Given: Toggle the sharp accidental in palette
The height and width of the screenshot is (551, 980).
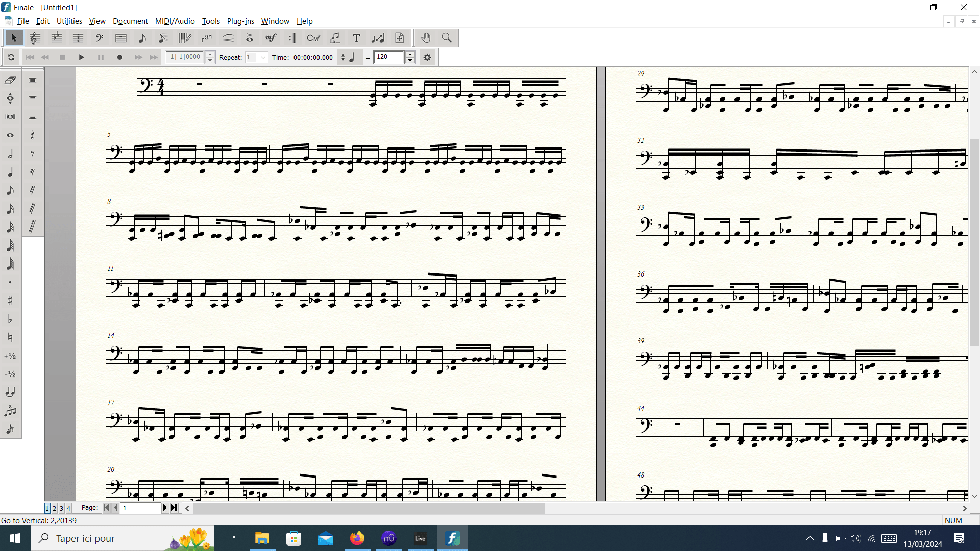Looking at the screenshot, I should (10, 300).
